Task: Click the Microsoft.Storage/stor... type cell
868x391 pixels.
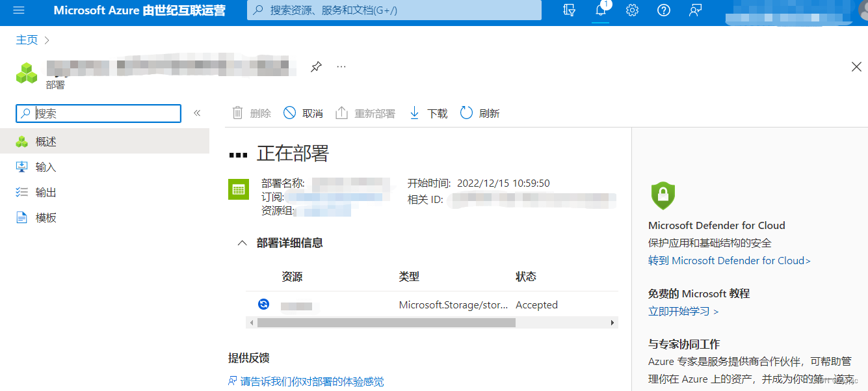Action: click(x=453, y=305)
